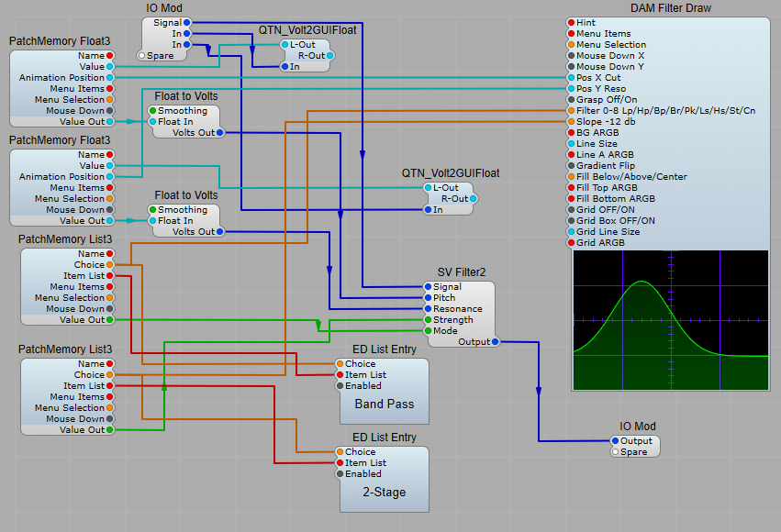Click the Band Pass label
781x532 pixels.
(384, 403)
